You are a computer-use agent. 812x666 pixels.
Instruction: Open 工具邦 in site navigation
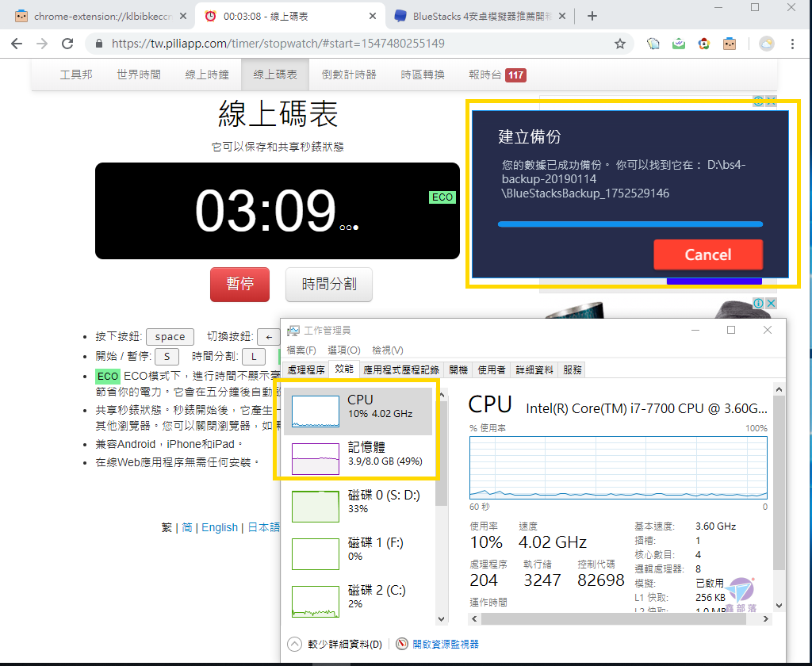click(x=76, y=75)
